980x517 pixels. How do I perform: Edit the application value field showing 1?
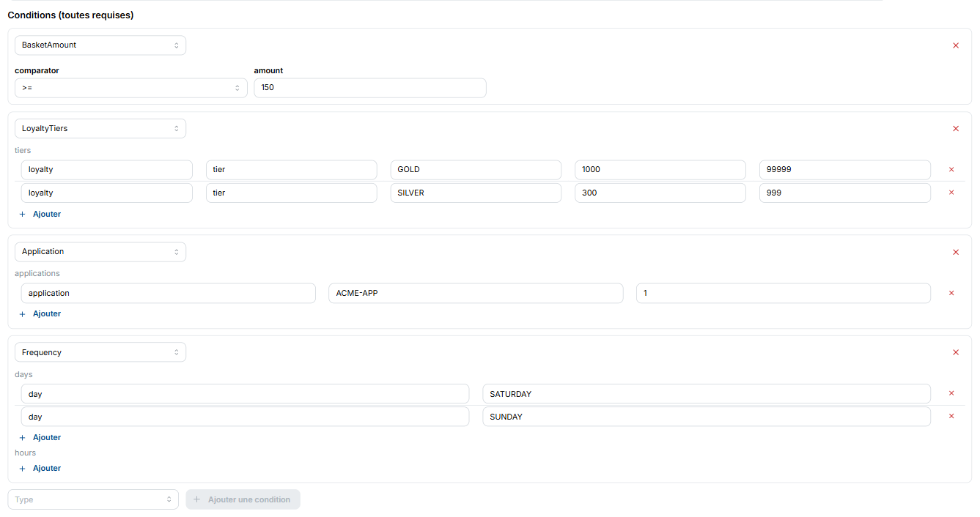(x=784, y=293)
